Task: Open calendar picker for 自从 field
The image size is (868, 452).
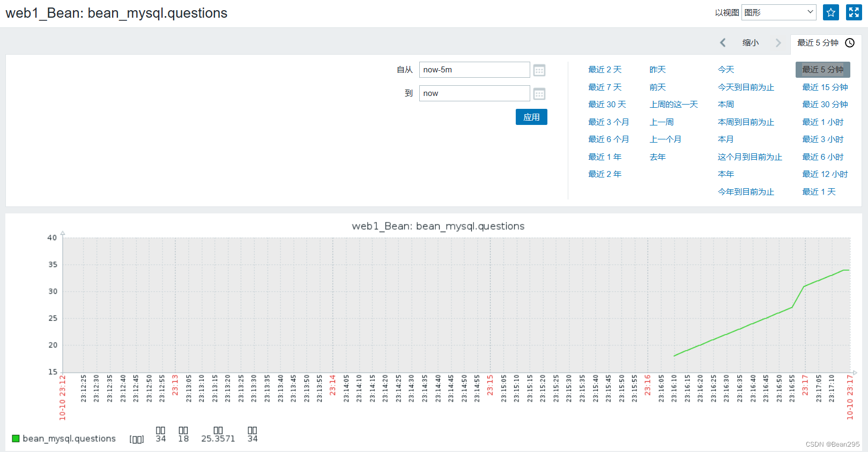Action: point(539,70)
